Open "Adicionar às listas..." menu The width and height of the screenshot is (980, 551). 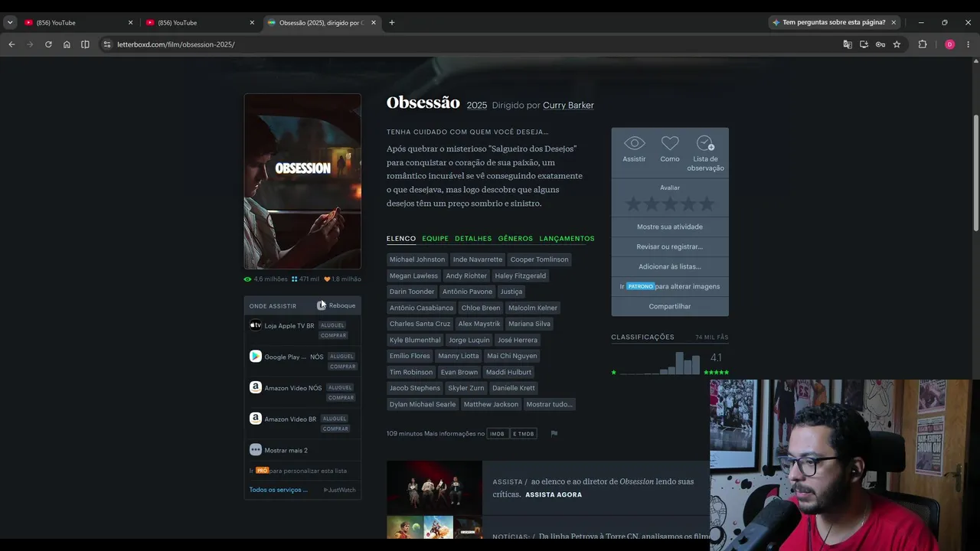670,266
